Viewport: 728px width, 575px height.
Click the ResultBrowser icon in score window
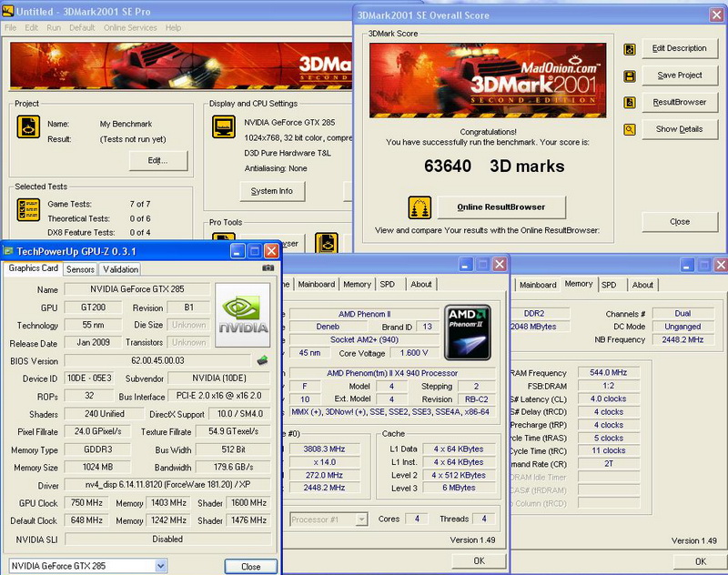click(630, 103)
